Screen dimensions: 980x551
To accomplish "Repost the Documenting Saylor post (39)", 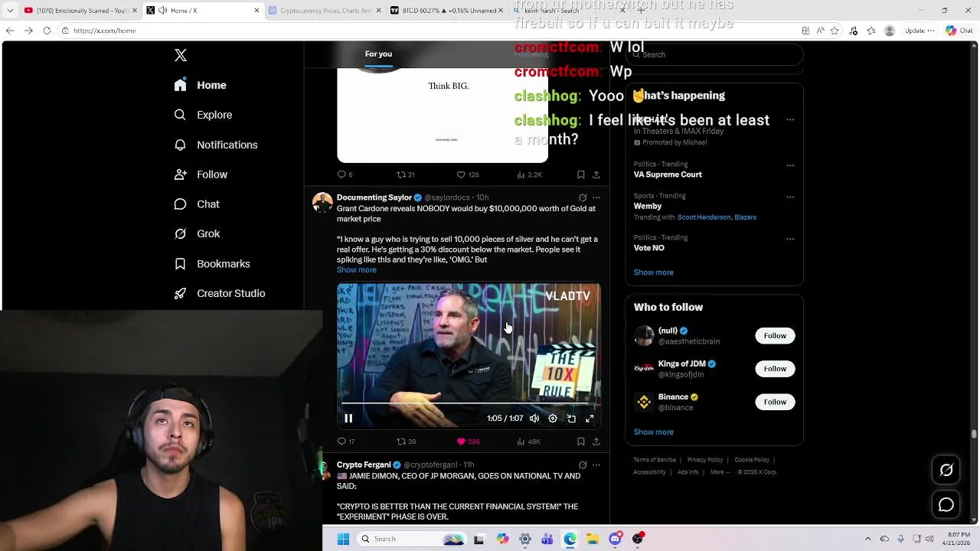I will tap(406, 442).
